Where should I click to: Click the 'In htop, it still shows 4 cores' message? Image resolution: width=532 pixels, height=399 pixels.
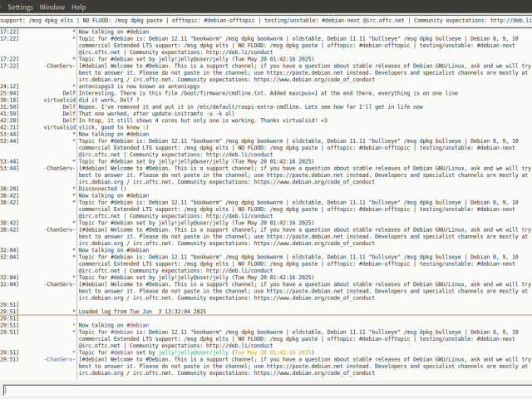point(203,120)
